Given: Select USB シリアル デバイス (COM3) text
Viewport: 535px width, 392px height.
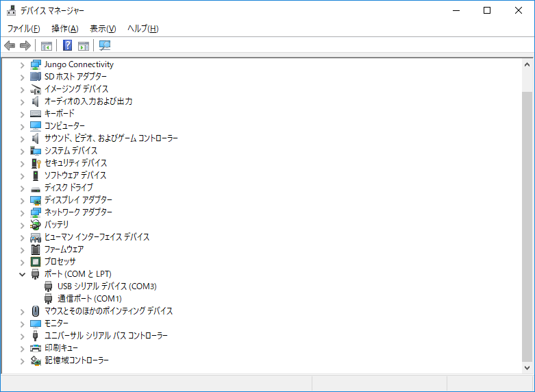Looking at the screenshot, I should [107, 286].
